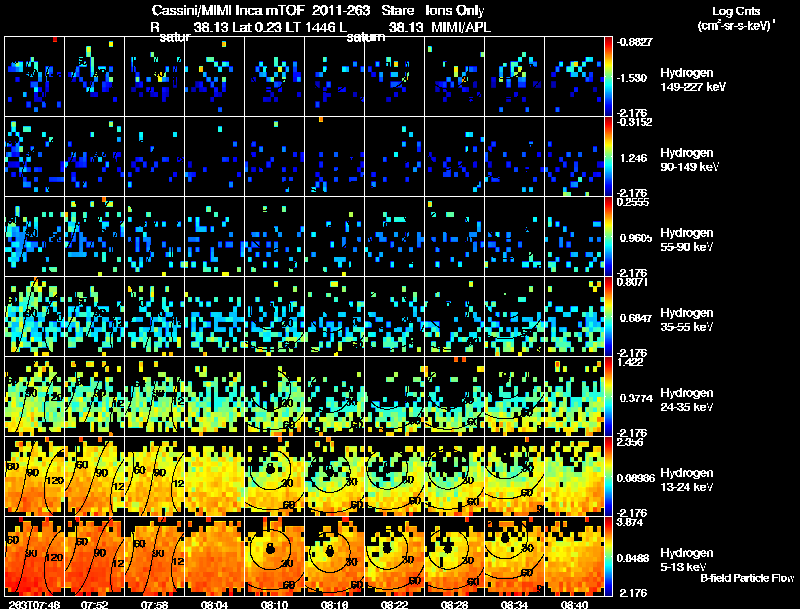Click the 90-149 keV image at 08:16

pos(334,156)
